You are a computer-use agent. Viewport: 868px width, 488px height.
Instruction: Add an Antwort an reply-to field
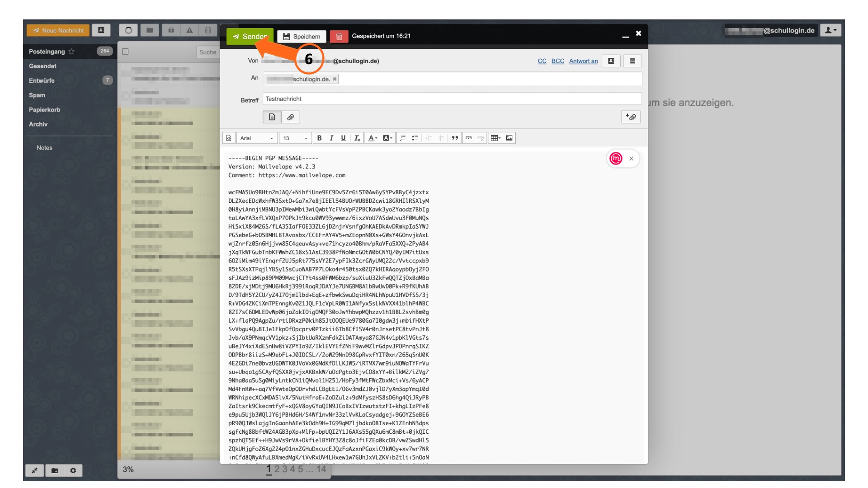(583, 61)
